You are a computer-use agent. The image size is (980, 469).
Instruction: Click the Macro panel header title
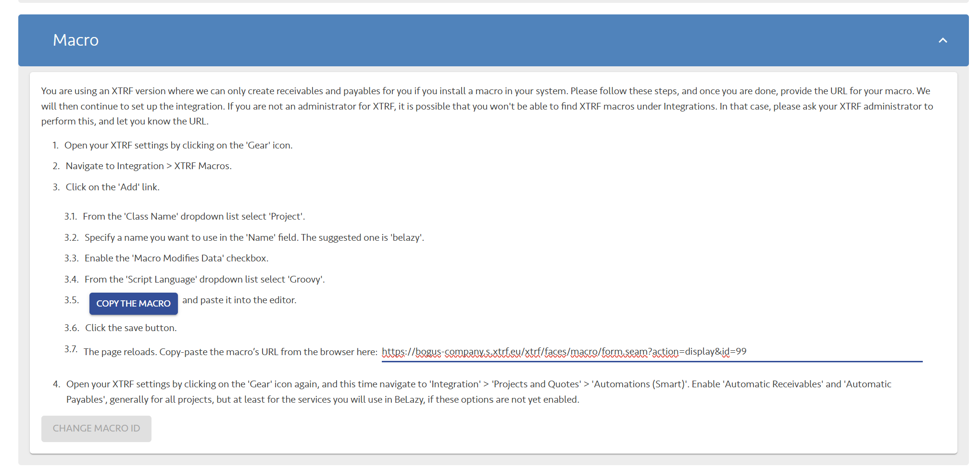[76, 40]
